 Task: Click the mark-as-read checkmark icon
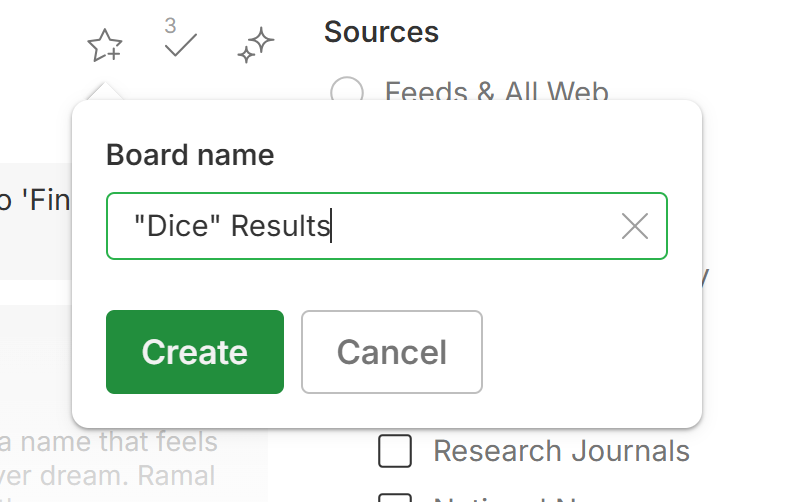pyautogui.click(x=180, y=45)
